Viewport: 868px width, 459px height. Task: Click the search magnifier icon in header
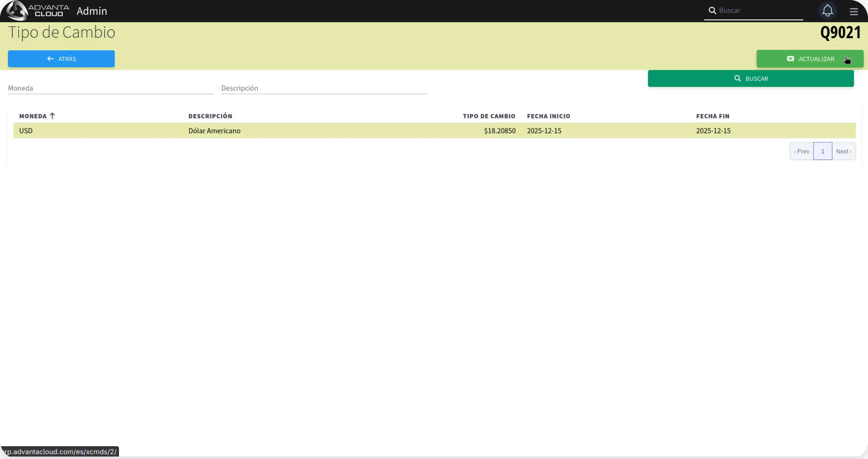(x=712, y=10)
